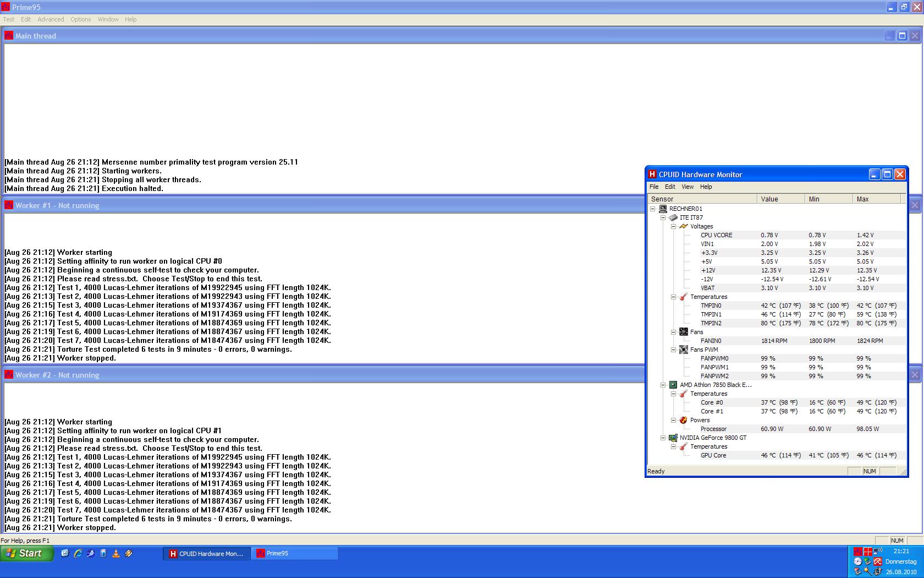Click the Main thread window icon
Image resolution: width=924 pixels, height=578 pixels.
[x=9, y=36]
